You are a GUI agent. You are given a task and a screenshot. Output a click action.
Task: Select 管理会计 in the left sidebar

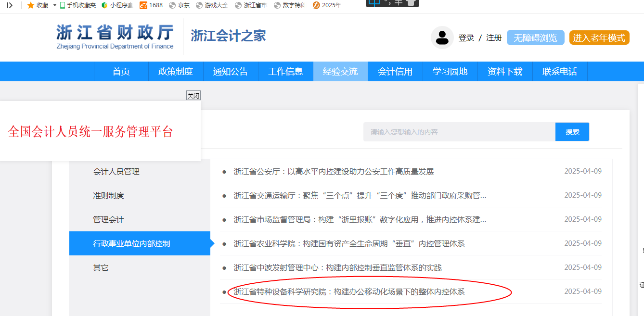[x=108, y=220]
